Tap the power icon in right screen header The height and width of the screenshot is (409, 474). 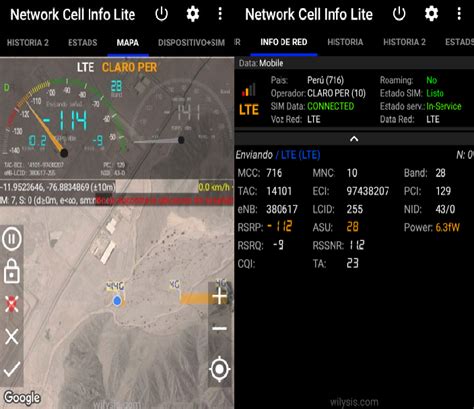399,14
